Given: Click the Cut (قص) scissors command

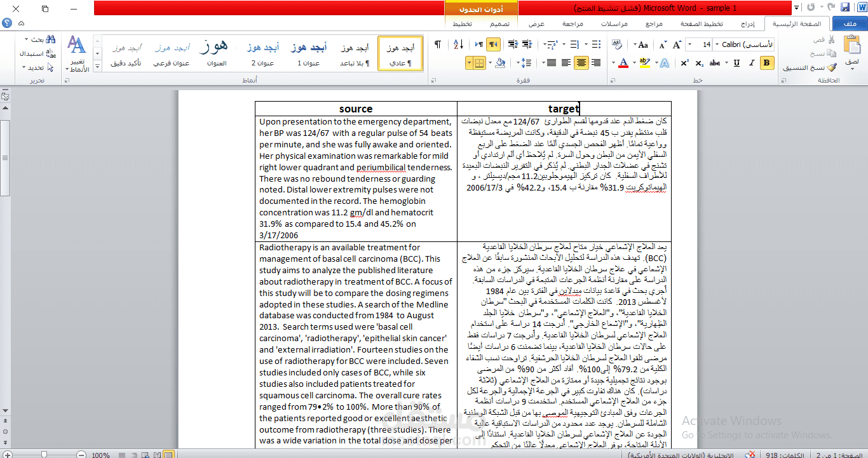Looking at the screenshot, I should tap(824, 39).
